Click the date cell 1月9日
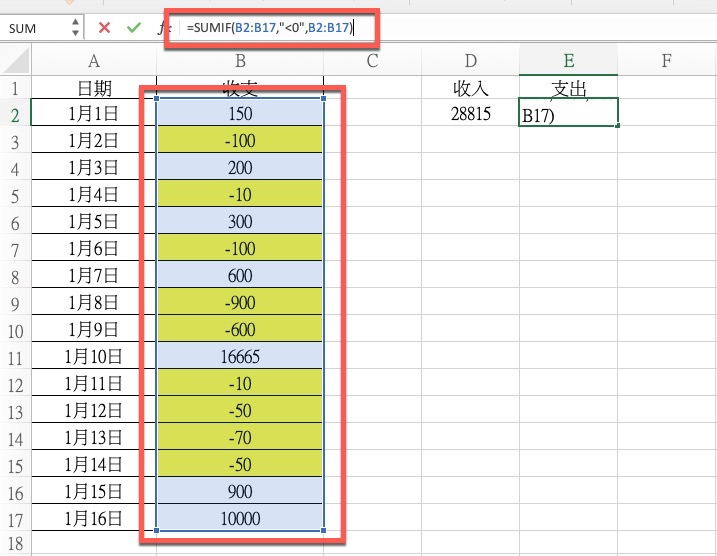Screen dimensions: 717x556 pos(94,329)
